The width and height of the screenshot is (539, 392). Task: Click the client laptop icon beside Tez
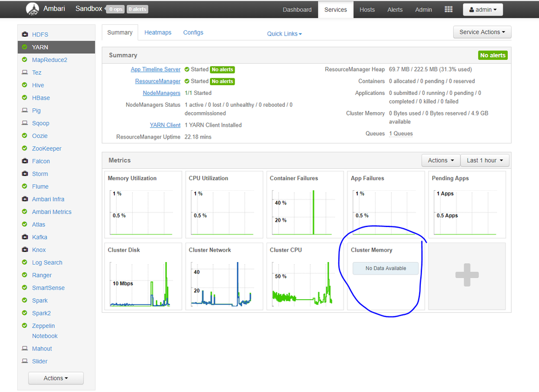(25, 72)
